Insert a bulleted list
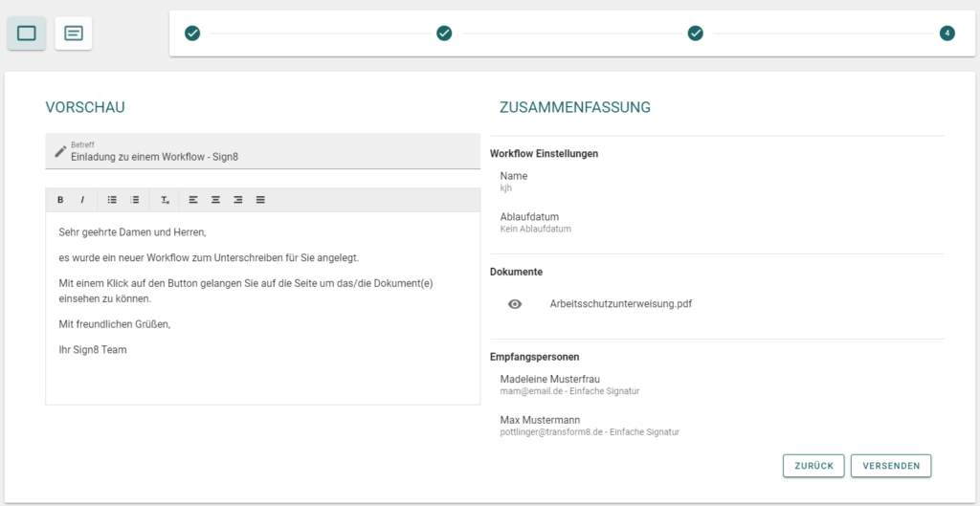 tap(113, 200)
